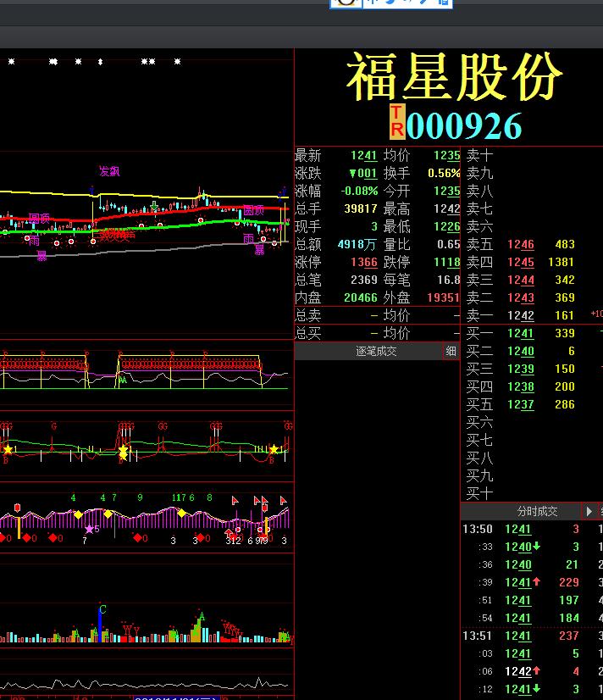Click the 总卖 row label
This screenshot has height=700, width=603.
pyautogui.click(x=307, y=315)
